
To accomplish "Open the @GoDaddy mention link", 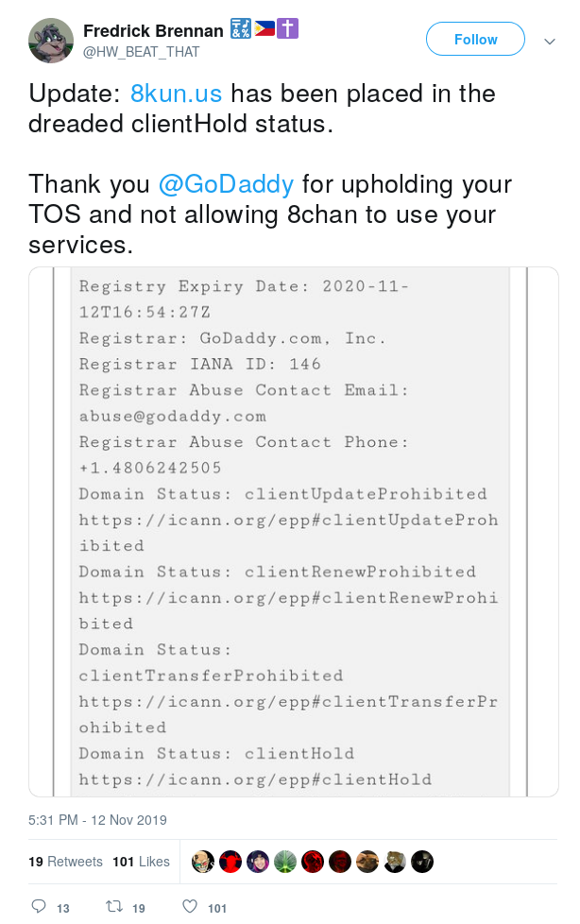I will (x=226, y=184).
